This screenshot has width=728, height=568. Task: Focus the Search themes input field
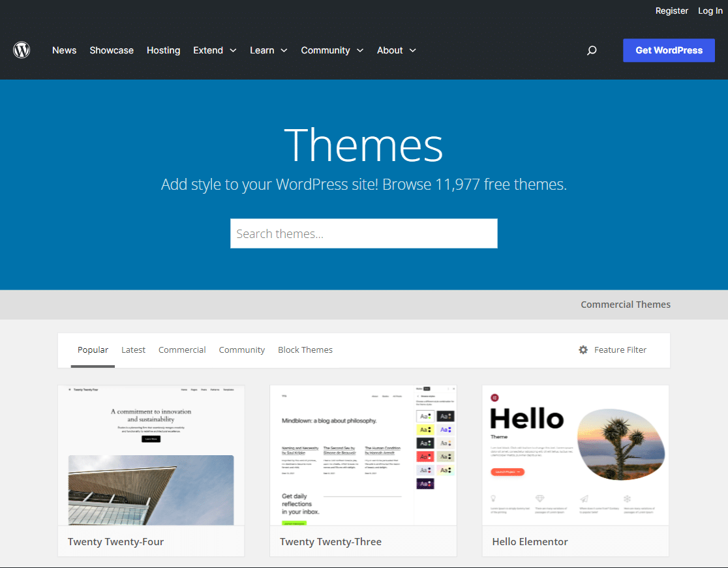[363, 233]
